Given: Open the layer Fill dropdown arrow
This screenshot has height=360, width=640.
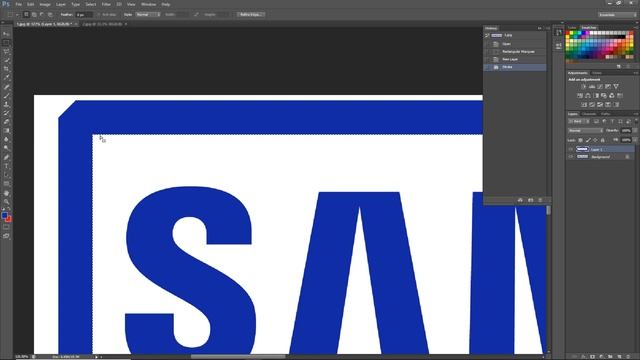Looking at the screenshot, I should pos(636,140).
